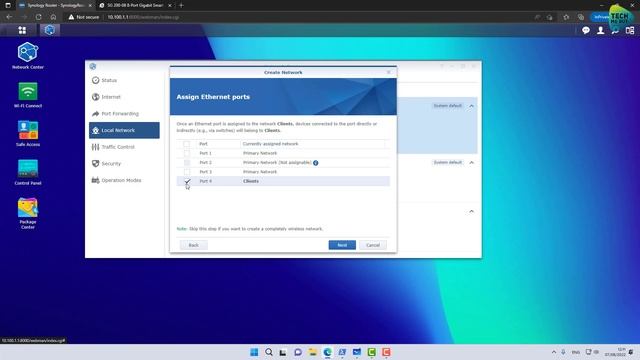Screen dimensions: 640x360
Task: Open Internet in Network Center sidebar
Action: pos(124,97)
